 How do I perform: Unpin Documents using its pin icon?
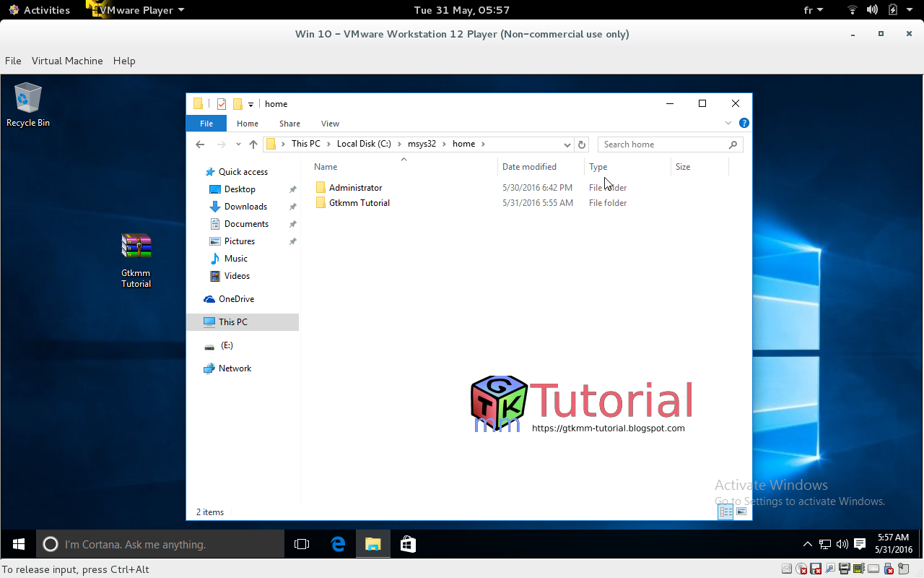click(x=292, y=224)
